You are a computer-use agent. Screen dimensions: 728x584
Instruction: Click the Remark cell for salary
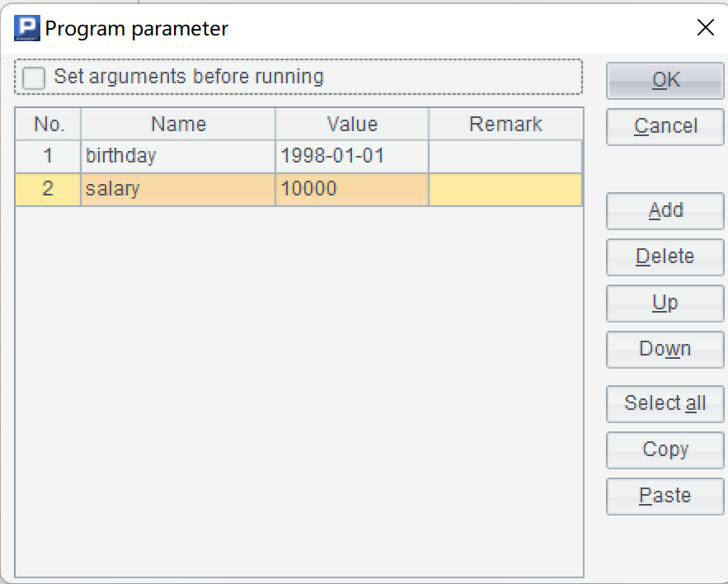coord(505,190)
